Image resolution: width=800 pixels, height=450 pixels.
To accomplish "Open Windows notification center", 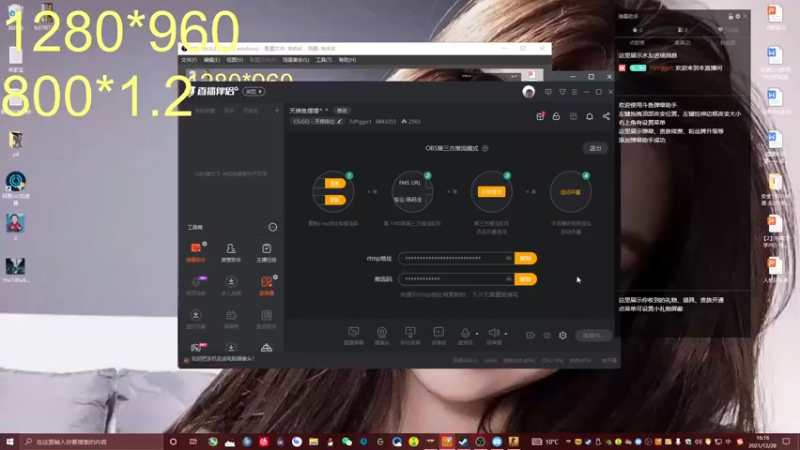I will 786,441.
